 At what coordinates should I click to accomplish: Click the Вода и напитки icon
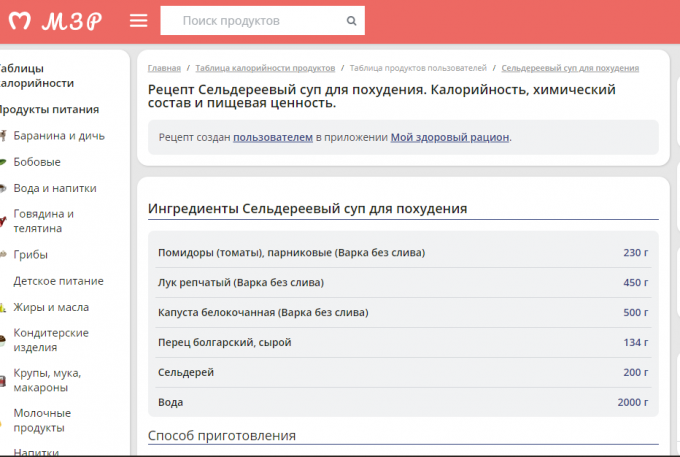tap(4, 188)
